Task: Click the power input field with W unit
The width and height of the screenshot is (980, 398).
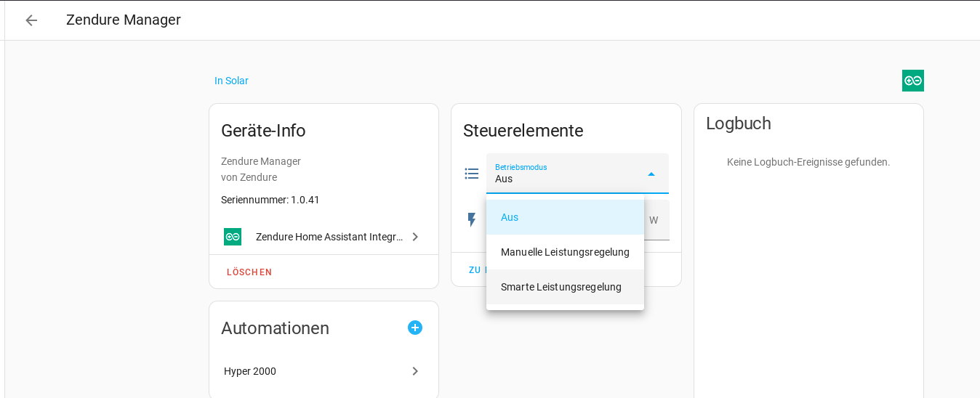Action: [656, 220]
